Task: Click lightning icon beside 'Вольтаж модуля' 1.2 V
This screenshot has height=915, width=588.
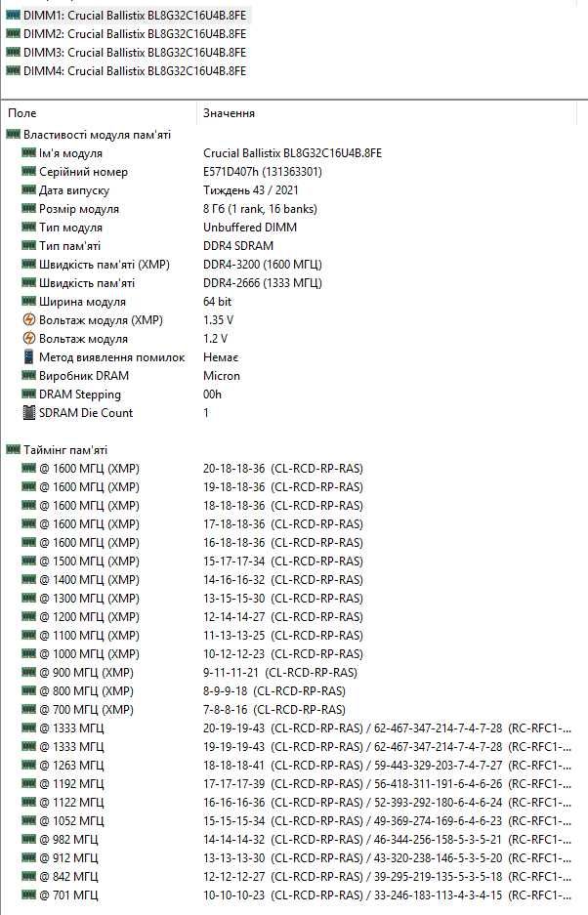Action: (x=28, y=339)
